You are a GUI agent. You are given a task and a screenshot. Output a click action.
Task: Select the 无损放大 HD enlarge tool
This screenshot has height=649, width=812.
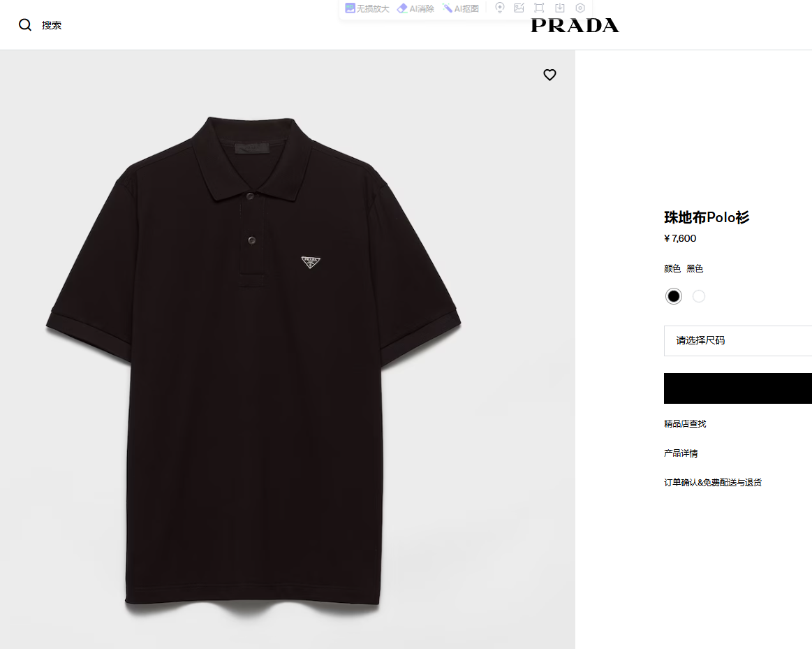tap(367, 8)
